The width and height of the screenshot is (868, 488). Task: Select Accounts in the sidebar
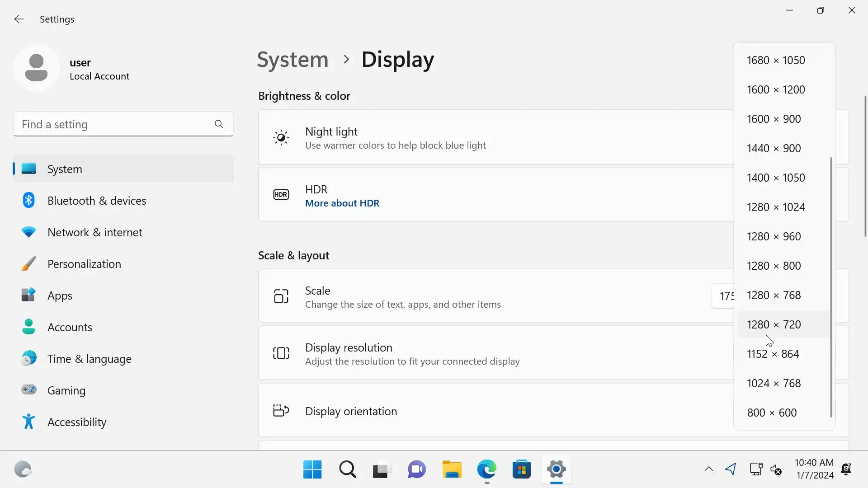tap(70, 327)
